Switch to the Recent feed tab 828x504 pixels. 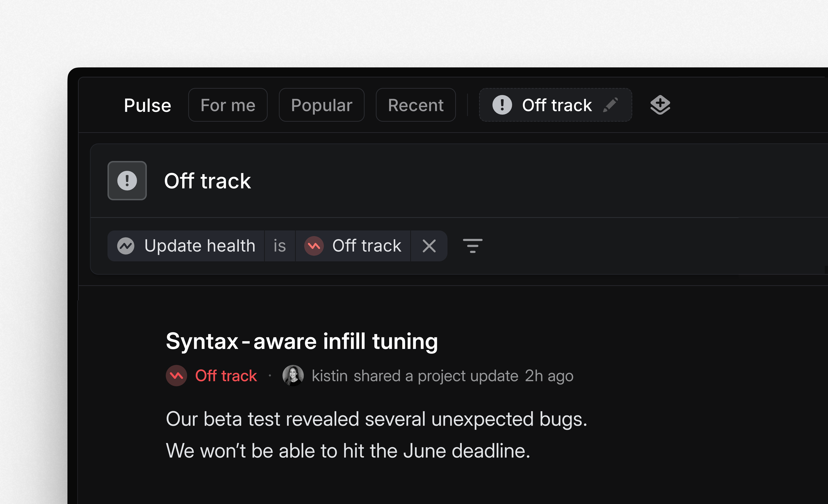(x=416, y=105)
